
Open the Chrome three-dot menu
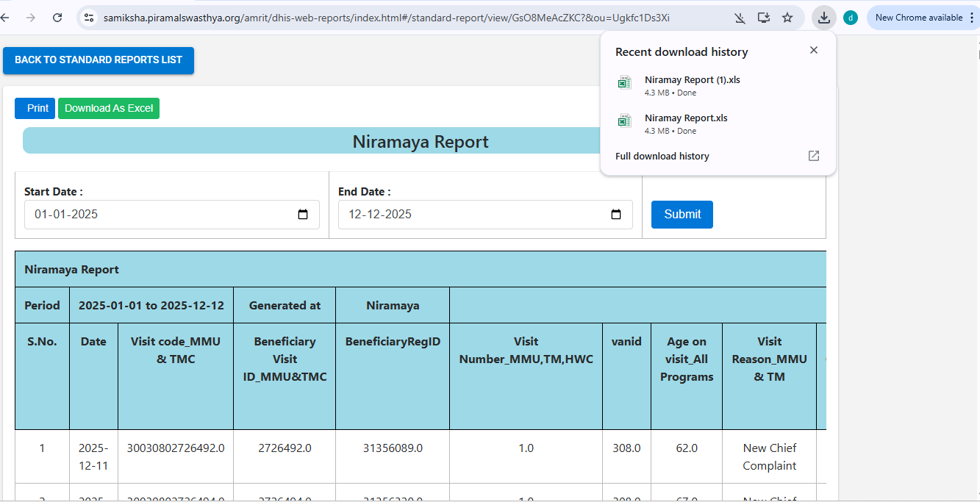click(972, 18)
